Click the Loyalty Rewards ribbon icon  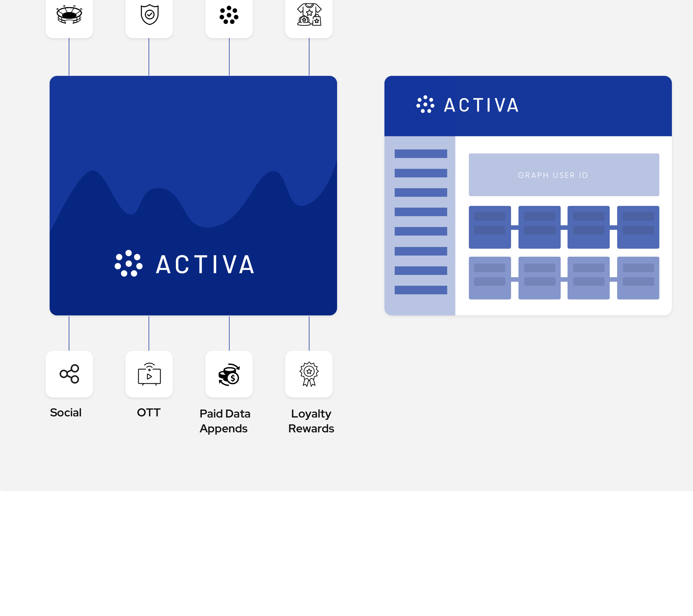tap(309, 374)
